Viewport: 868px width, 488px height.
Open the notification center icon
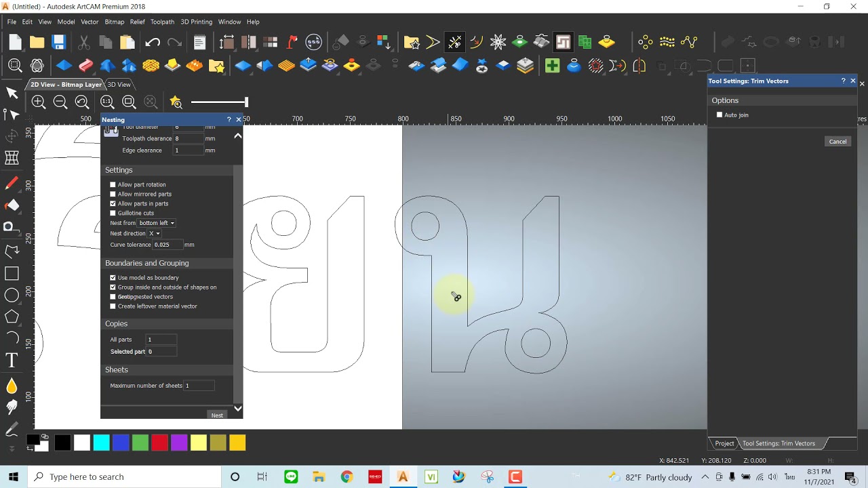point(850,477)
